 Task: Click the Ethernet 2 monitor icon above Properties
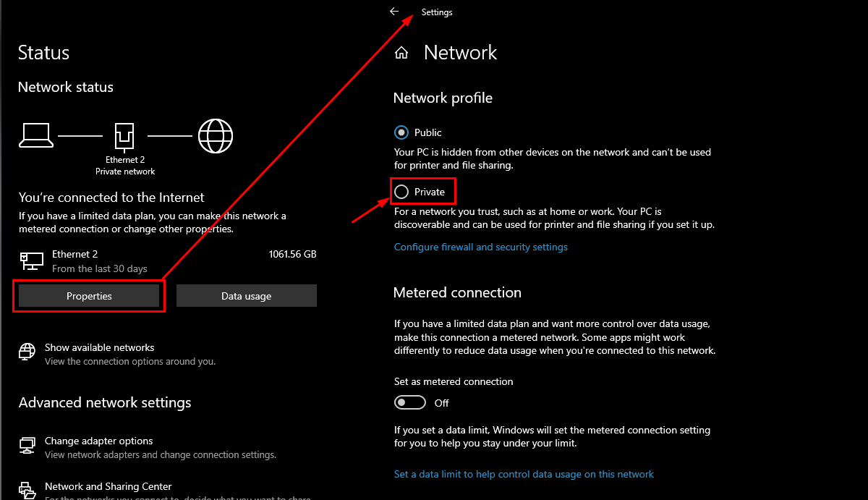point(31,260)
